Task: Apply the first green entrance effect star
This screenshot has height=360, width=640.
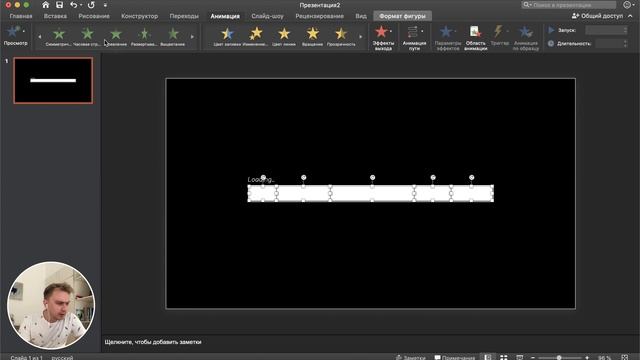Action: point(59,36)
